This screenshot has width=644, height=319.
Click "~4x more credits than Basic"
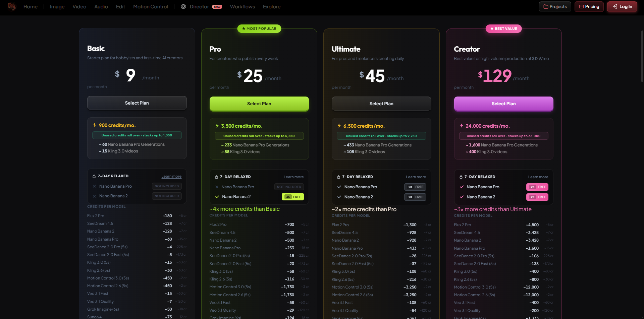coord(245,209)
